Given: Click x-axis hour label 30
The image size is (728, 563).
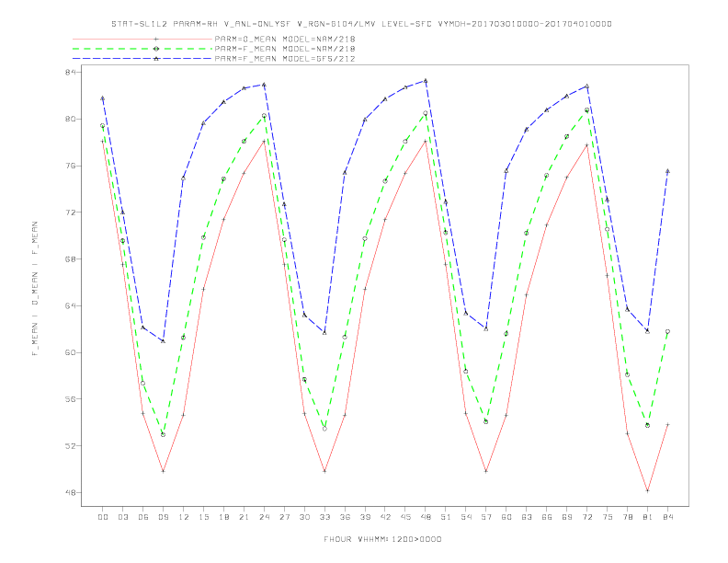Looking at the screenshot, I should pos(304,517).
